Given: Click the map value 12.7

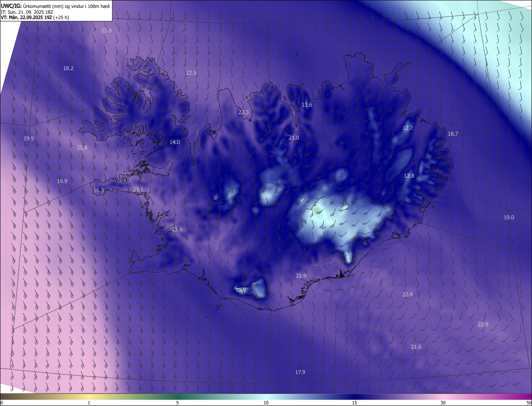Looking at the screenshot, I should (408, 128).
